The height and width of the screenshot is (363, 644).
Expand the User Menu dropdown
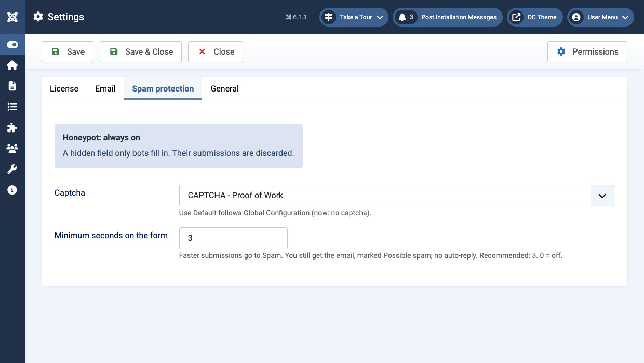coord(600,17)
